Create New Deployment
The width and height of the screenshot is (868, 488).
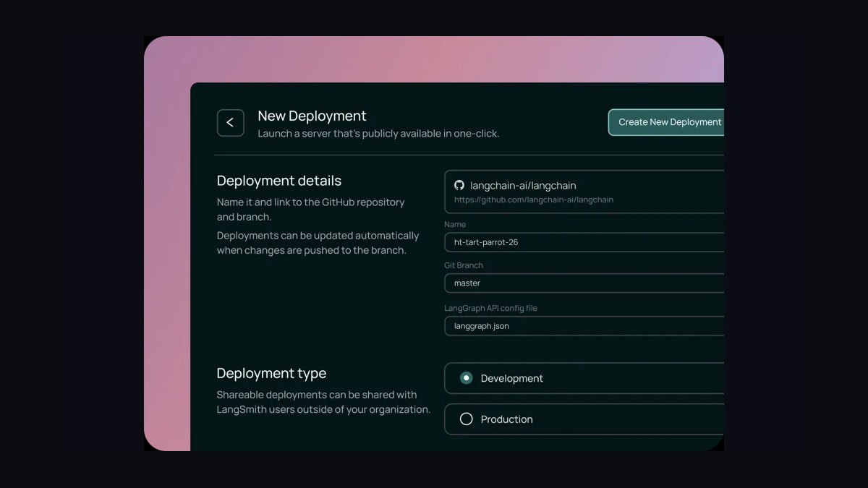(666, 122)
